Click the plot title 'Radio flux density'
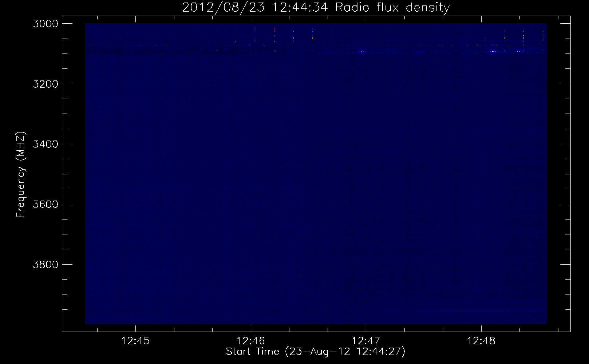Viewport: 589px width, 364px height. (392, 7)
